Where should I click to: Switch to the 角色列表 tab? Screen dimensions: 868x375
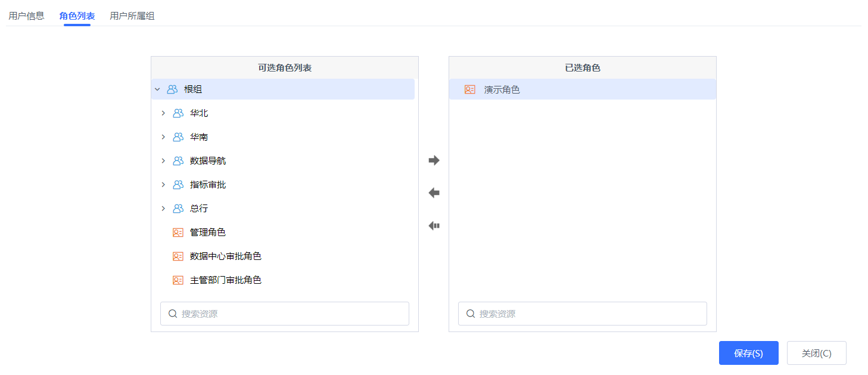pyautogui.click(x=77, y=16)
